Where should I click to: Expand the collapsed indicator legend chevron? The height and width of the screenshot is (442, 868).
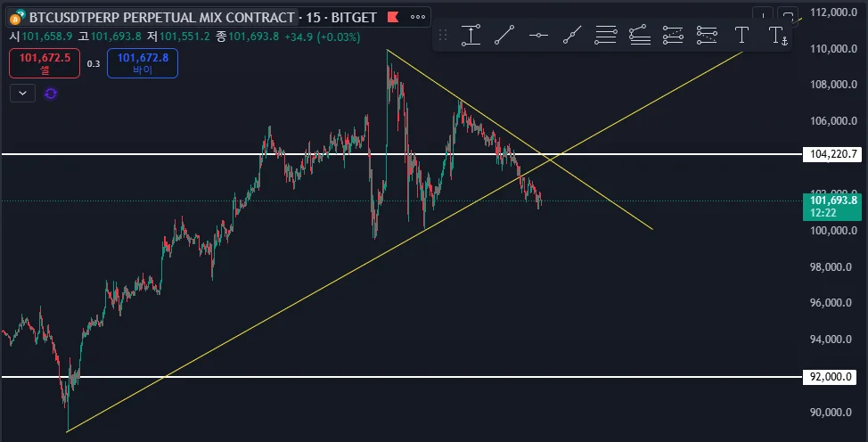point(22,93)
